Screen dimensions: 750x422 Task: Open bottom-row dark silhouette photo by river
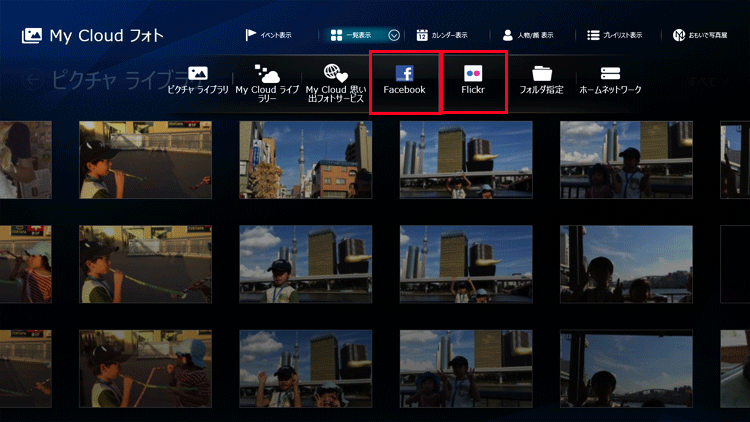tap(626, 368)
